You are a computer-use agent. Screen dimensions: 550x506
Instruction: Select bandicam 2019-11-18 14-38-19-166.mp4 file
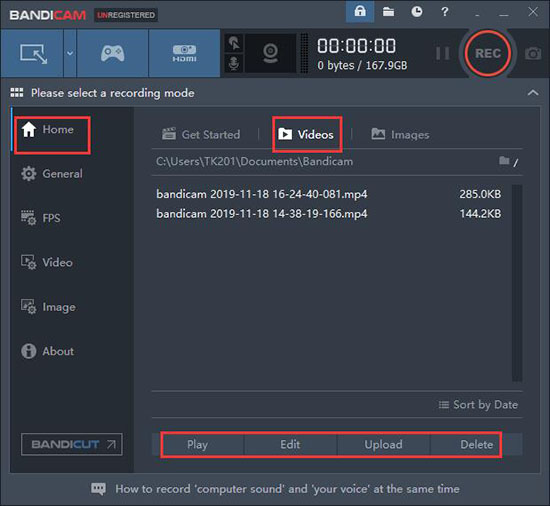(262, 214)
